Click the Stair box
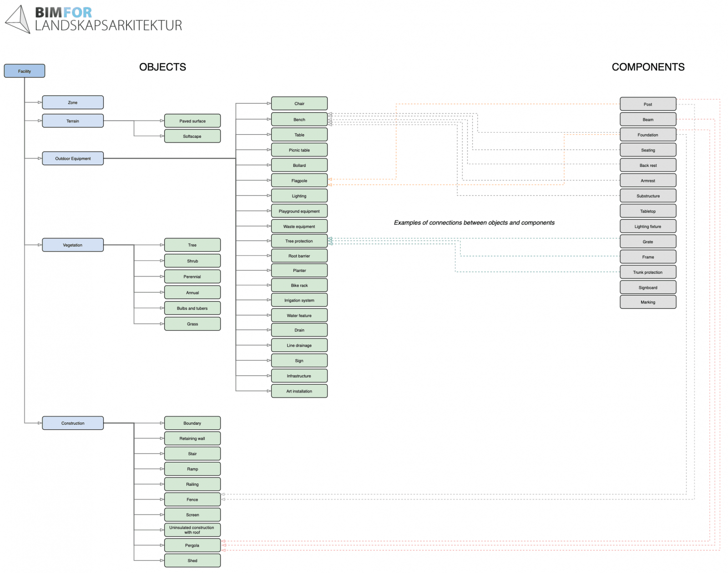728x573 pixels. [192, 453]
